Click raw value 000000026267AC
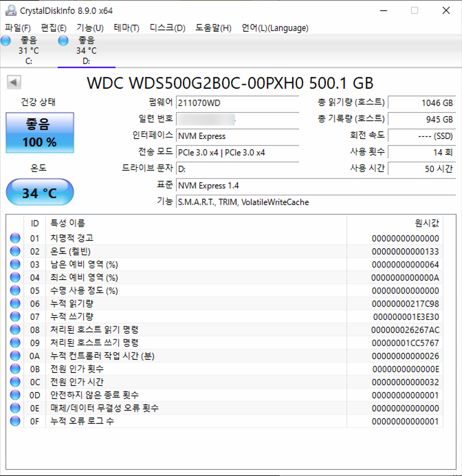This screenshot has width=462, height=476. [405, 330]
